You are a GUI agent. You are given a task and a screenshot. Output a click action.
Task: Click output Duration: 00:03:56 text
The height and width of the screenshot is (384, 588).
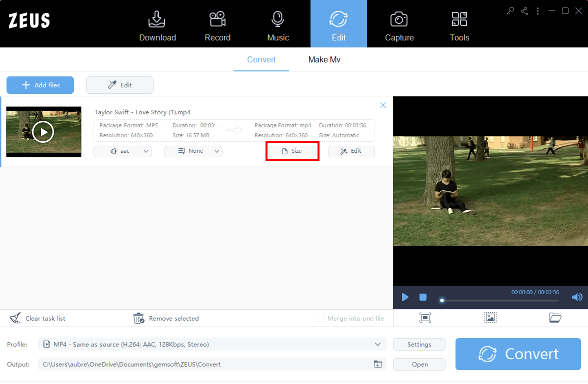[342, 125]
